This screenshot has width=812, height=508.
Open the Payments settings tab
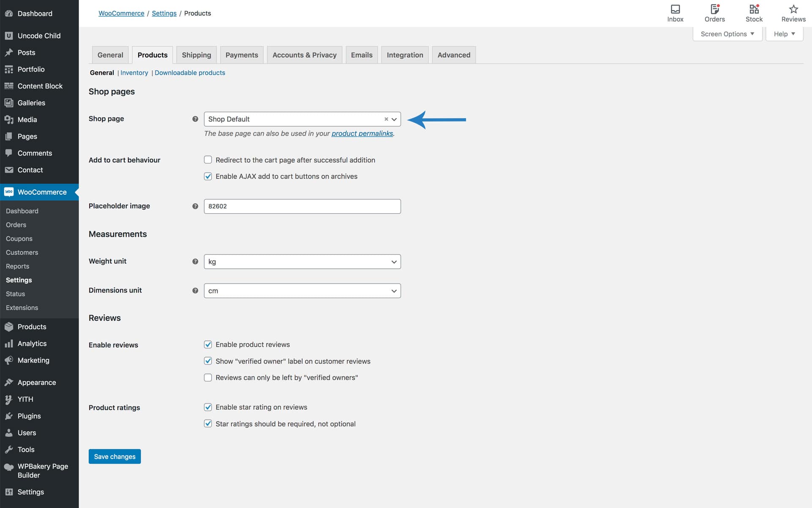[241, 55]
